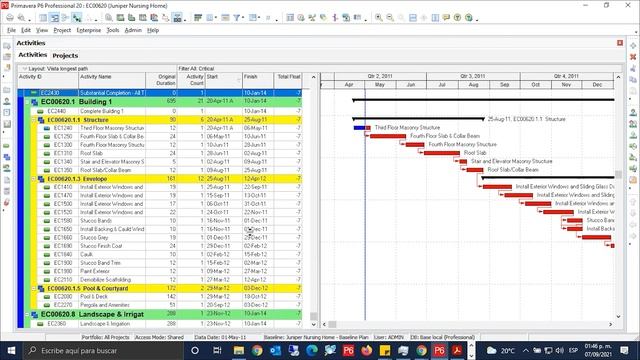Open the Columns toolbar icon
This screenshot has width=640, height=360.
[210, 18]
